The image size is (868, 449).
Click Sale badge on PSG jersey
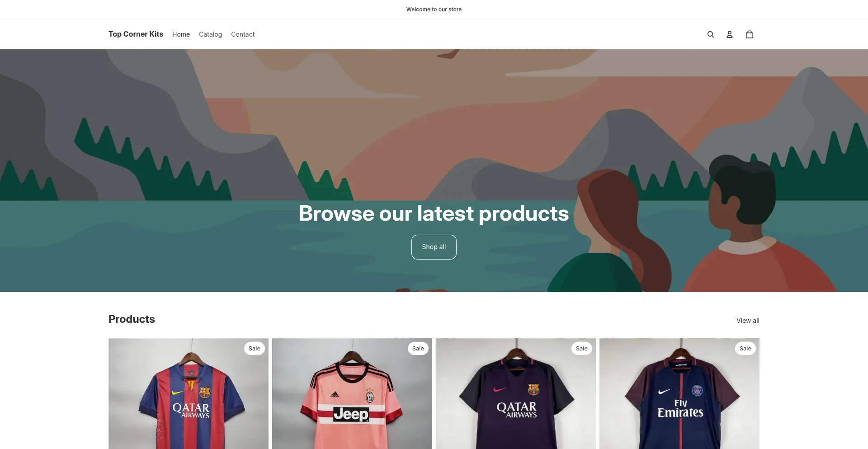745,349
